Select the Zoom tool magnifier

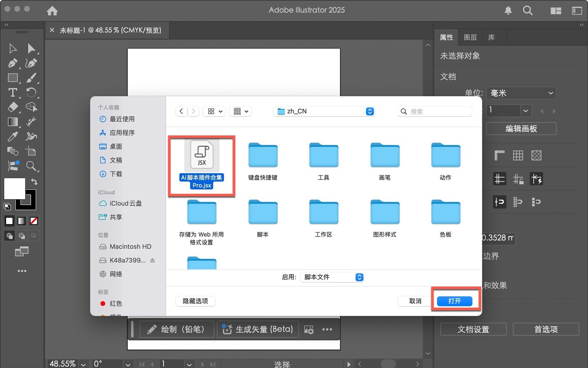(31, 166)
